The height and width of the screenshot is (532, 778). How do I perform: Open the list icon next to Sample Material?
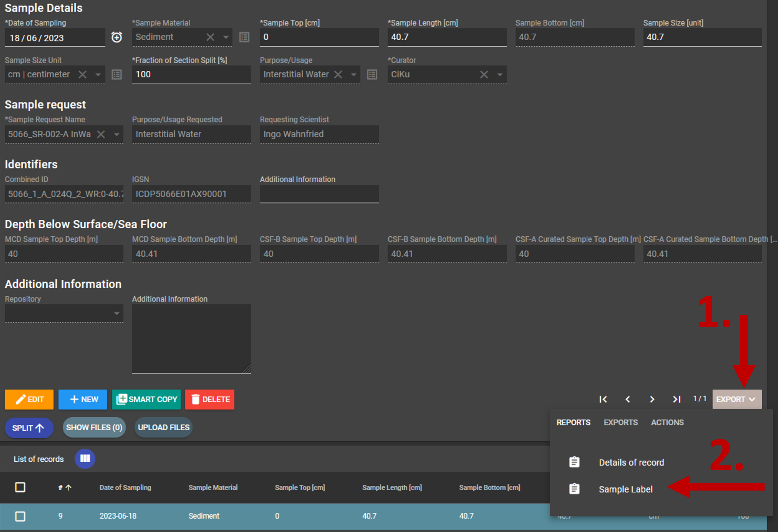244,37
